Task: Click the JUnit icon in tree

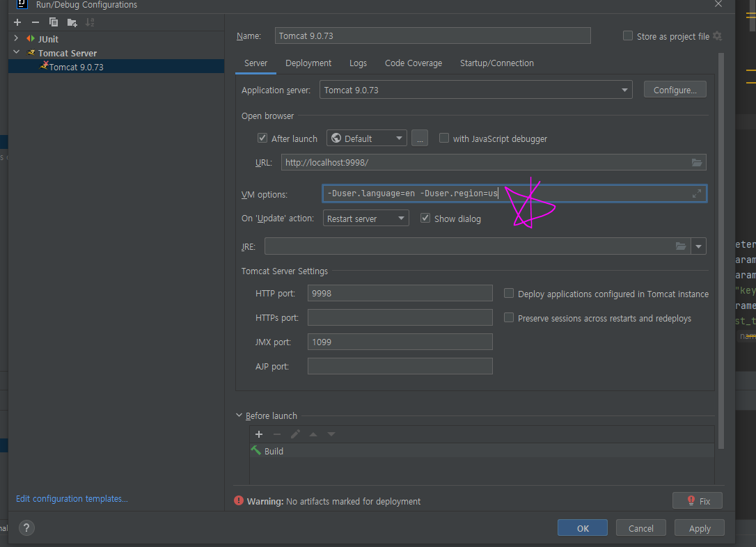Action: point(31,38)
